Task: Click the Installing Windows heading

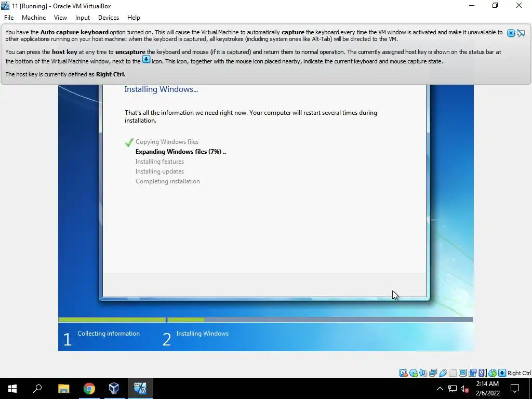Action: pyautogui.click(x=161, y=89)
